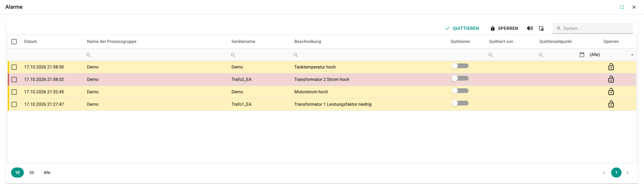Go to the previous page arrow
Viewport: 644px width, 188px height.
pyautogui.click(x=604, y=173)
